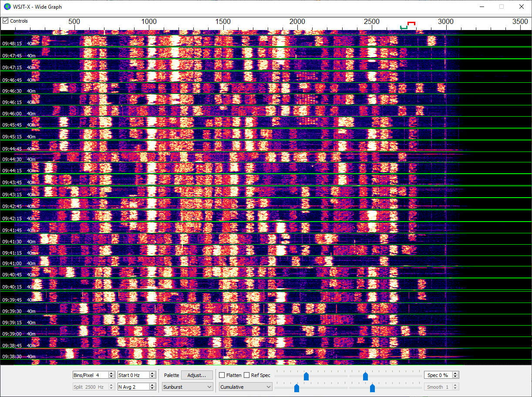This screenshot has width=532, height=397.
Task: Click the green Rx frequency marker
Action: (x=404, y=28)
